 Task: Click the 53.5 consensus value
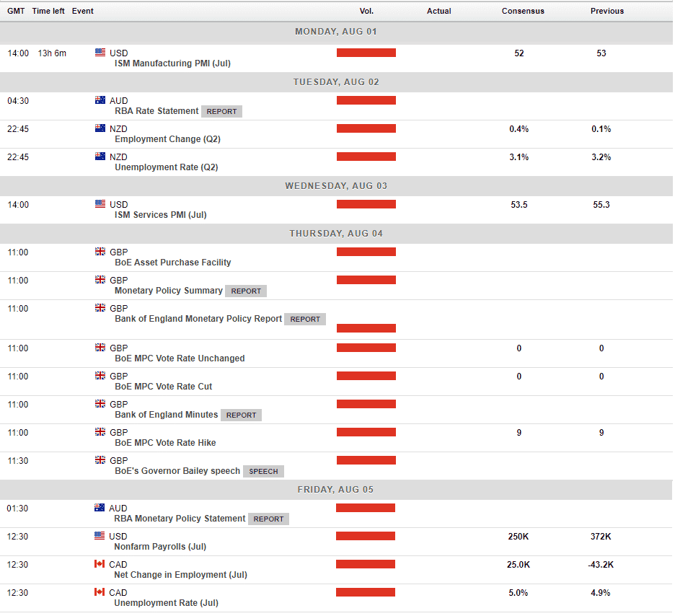pyautogui.click(x=519, y=204)
